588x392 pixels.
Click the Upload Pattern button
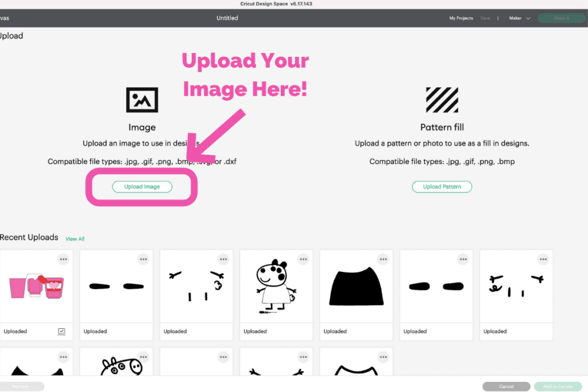(x=442, y=187)
